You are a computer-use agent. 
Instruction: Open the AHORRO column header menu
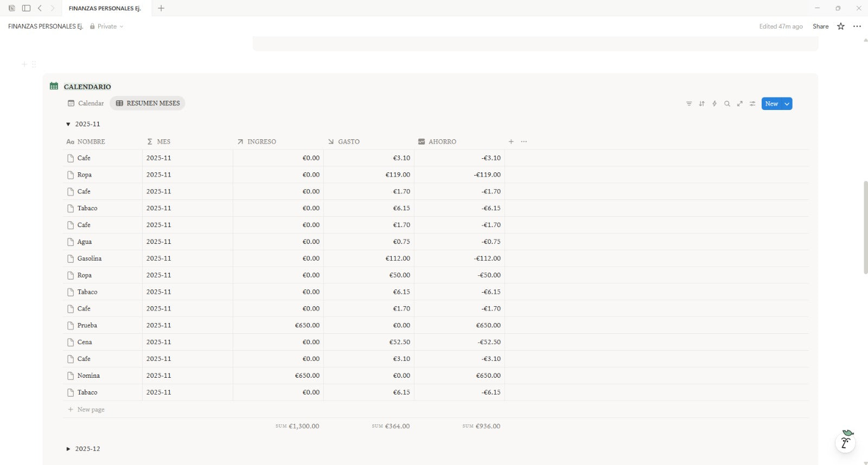click(459, 141)
